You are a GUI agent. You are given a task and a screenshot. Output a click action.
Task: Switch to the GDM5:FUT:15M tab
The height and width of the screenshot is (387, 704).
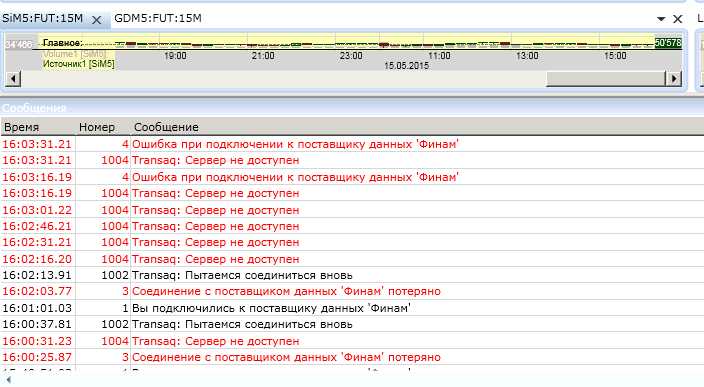(158, 18)
